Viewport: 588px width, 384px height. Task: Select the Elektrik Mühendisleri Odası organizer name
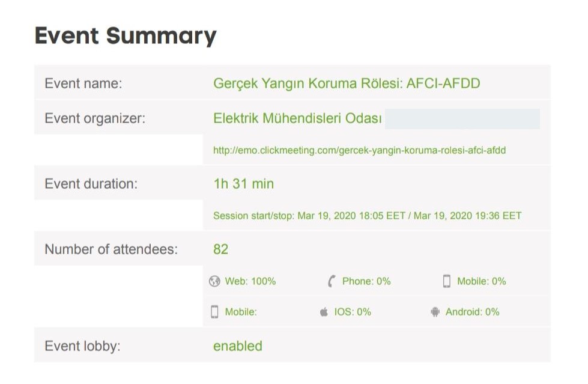click(297, 118)
